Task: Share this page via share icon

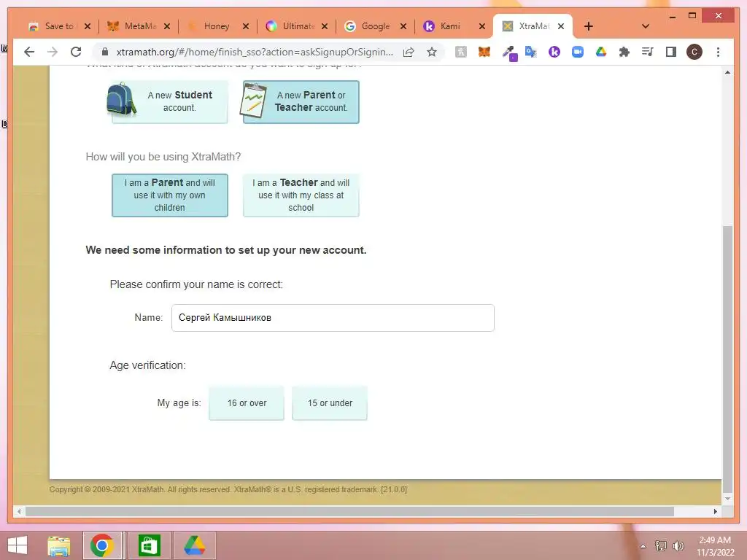Action: pos(409,52)
